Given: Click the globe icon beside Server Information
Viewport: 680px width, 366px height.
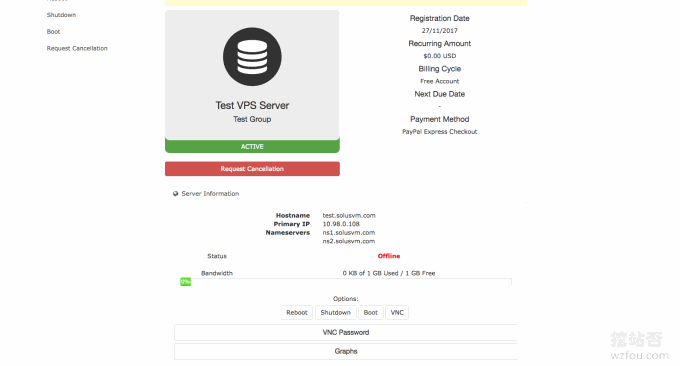Looking at the screenshot, I should click(x=176, y=194).
